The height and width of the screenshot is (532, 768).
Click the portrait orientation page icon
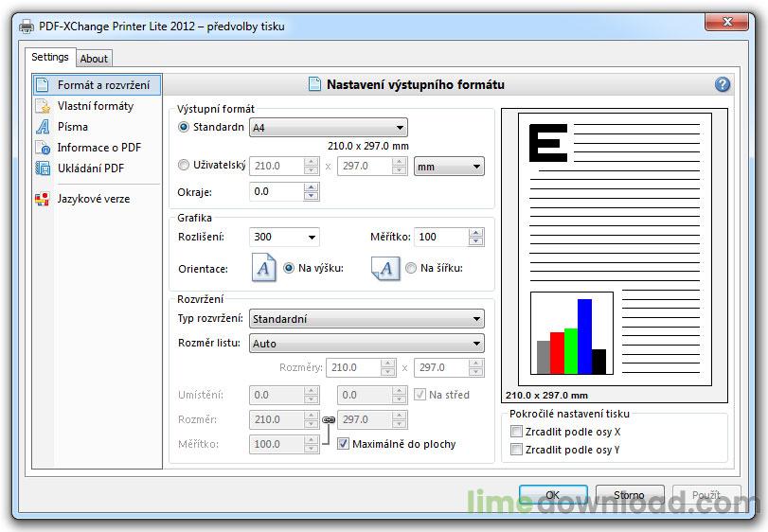click(263, 267)
